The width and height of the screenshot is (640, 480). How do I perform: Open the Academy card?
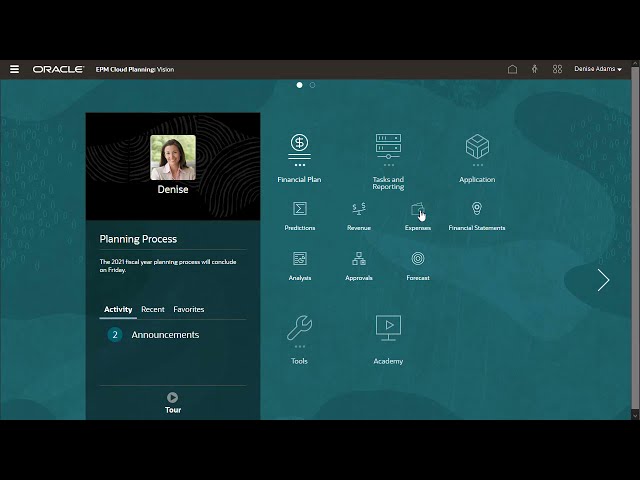tap(388, 340)
